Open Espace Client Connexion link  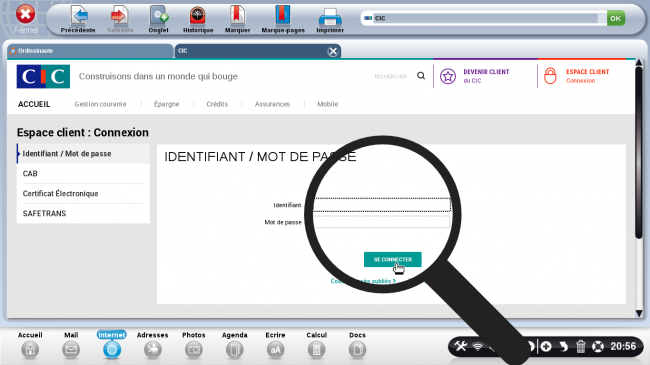pyautogui.click(x=587, y=76)
